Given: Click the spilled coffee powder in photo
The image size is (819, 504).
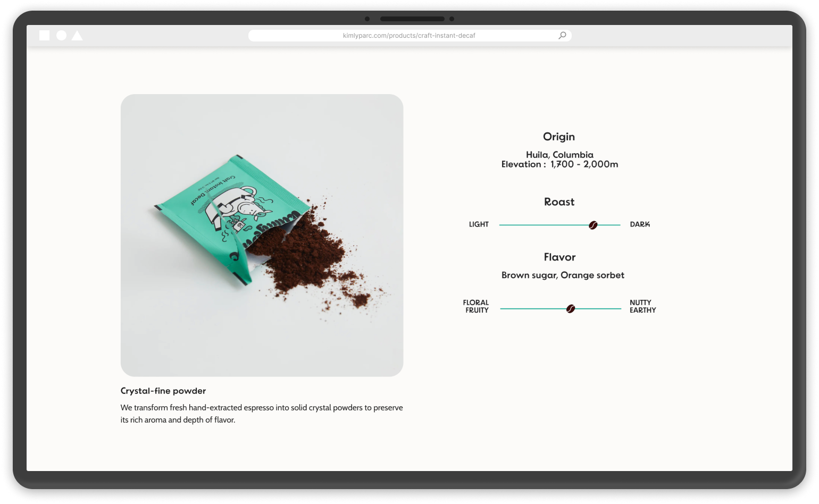Looking at the screenshot, I should (x=314, y=255).
